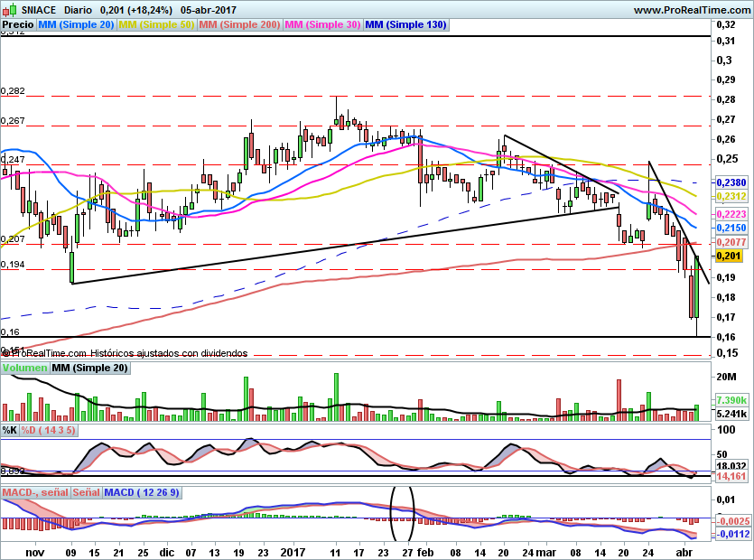Click the 0,2150 moving average value tag
Screen dimensions: 754x560
click(731, 228)
